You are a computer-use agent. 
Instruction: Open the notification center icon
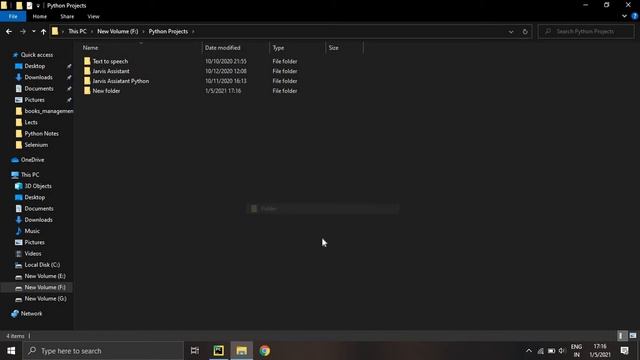pos(624,351)
